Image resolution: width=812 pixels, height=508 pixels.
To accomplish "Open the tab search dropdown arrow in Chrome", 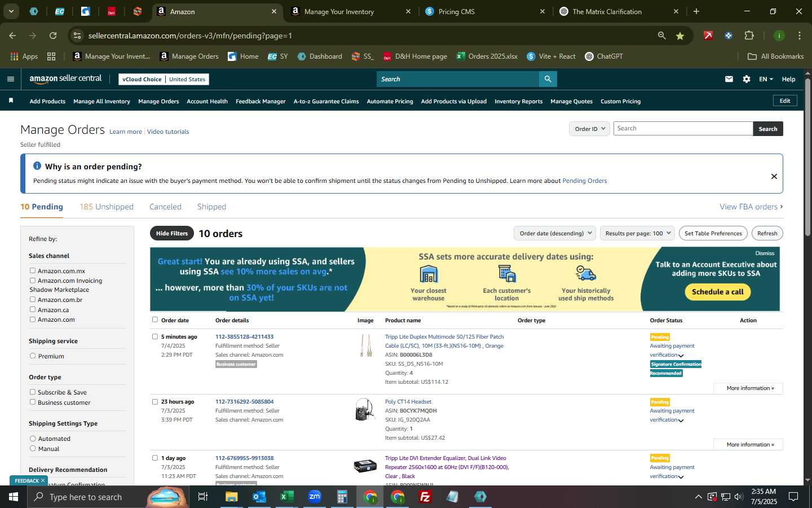I will point(11,11).
